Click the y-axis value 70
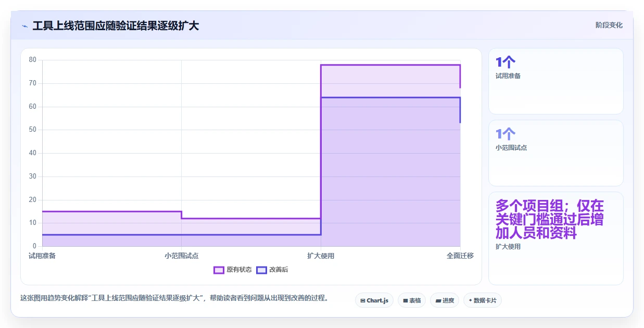 point(33,83)
